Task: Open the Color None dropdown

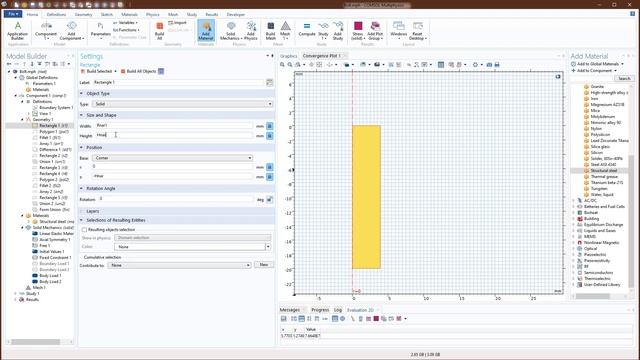Action: 192,247
